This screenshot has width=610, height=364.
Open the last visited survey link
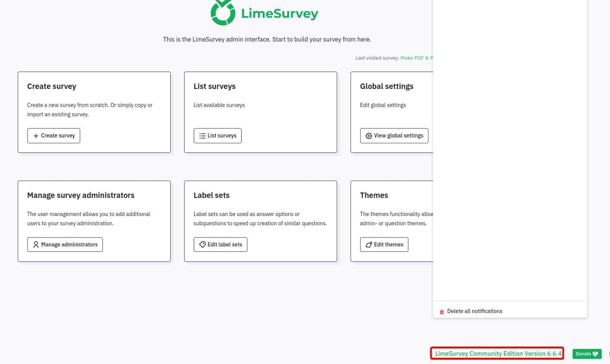416,58
